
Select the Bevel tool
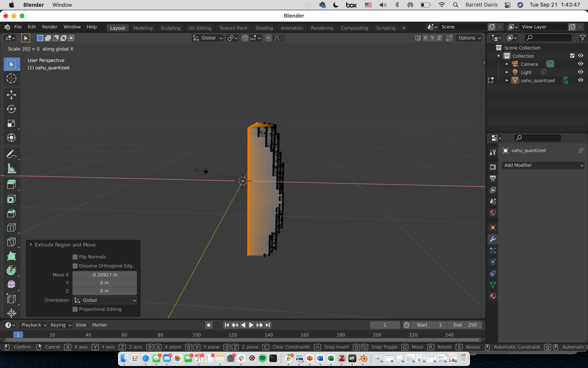(11, 213)
